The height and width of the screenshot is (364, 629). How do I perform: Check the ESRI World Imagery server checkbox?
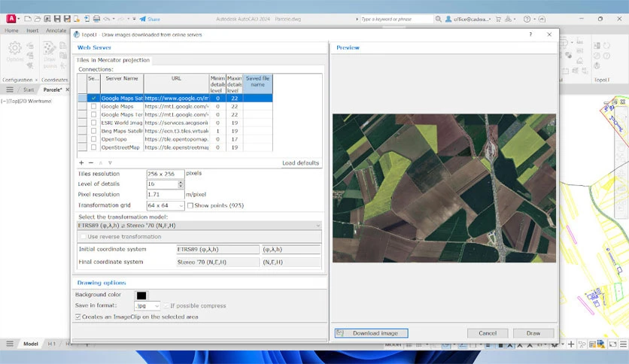pos(93,123)
